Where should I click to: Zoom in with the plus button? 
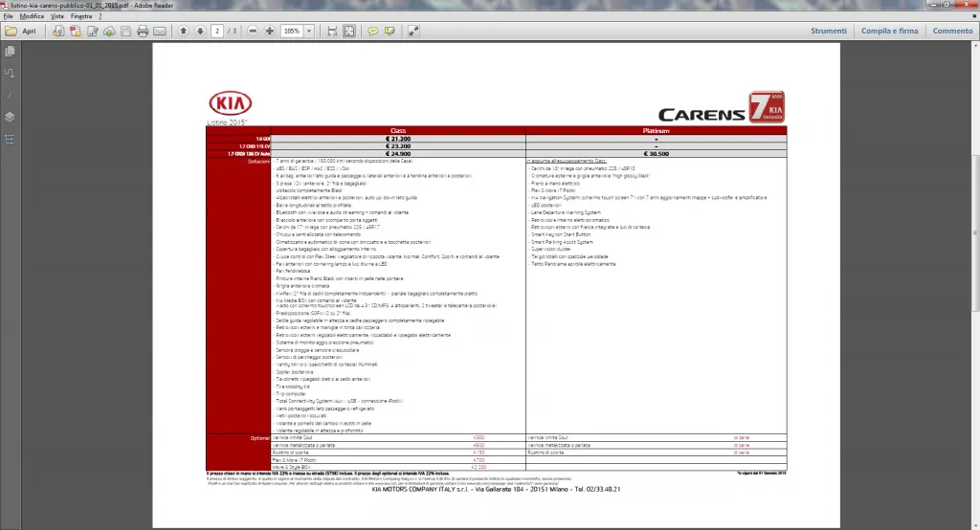pos(269,31)
